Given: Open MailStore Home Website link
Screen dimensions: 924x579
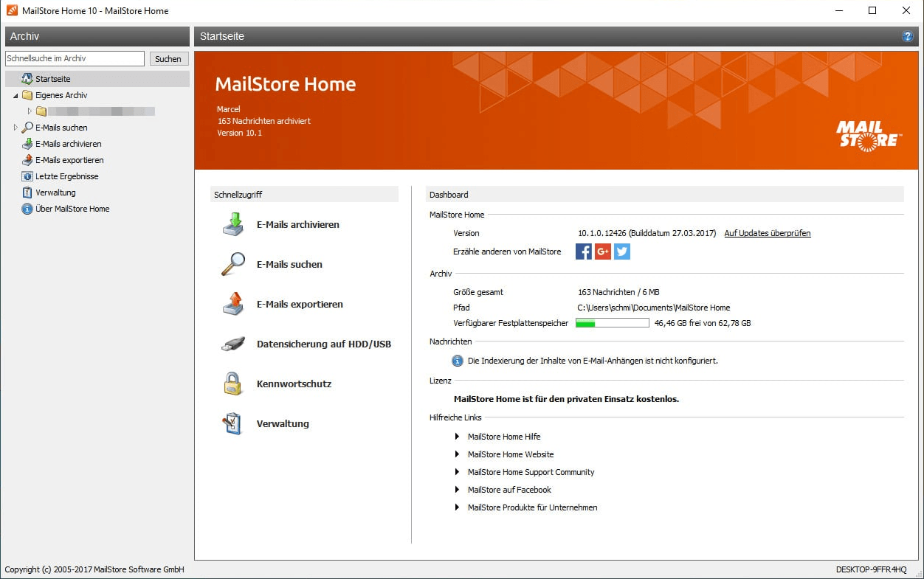Looking at the screenshot, I should [x=511, y=454].
